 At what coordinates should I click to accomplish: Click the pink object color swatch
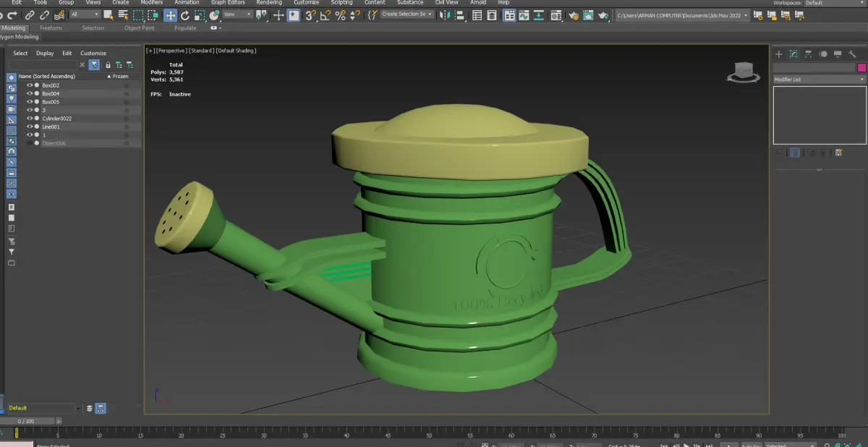tap(861, 67)
